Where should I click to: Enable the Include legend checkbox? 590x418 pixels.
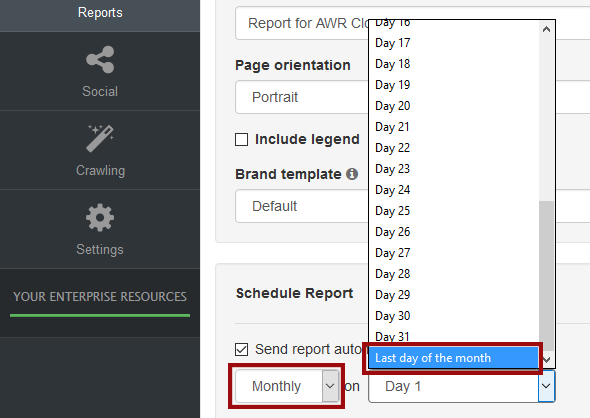242,140
